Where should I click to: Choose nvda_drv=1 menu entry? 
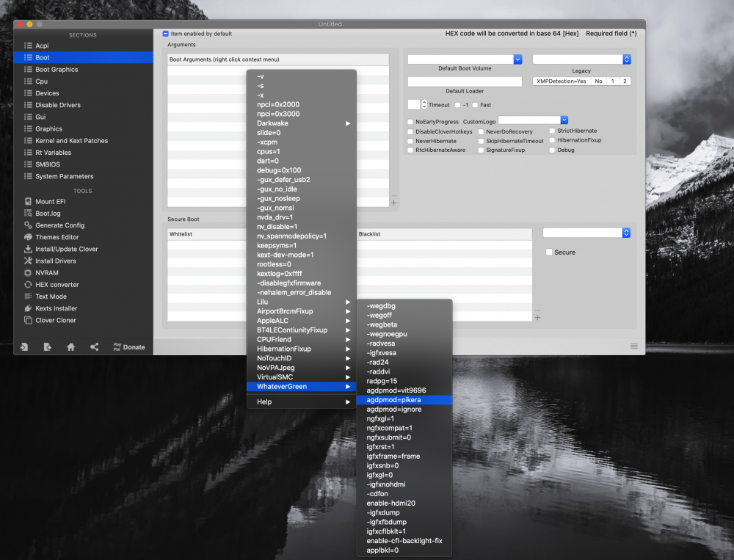pyautogui.click(x=302, y=217)
